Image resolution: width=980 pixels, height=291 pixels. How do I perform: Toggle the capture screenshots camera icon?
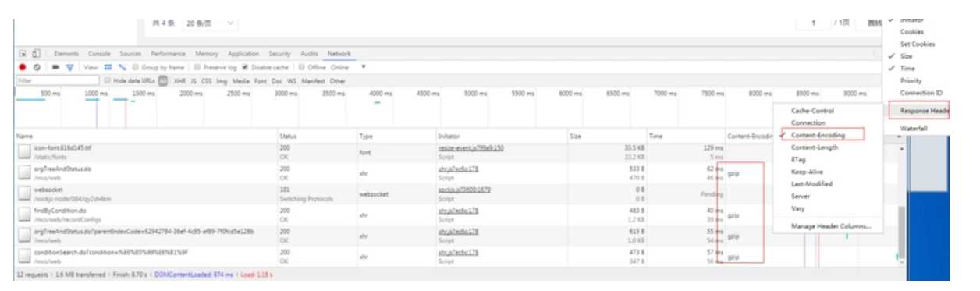(x=55, y=67)
